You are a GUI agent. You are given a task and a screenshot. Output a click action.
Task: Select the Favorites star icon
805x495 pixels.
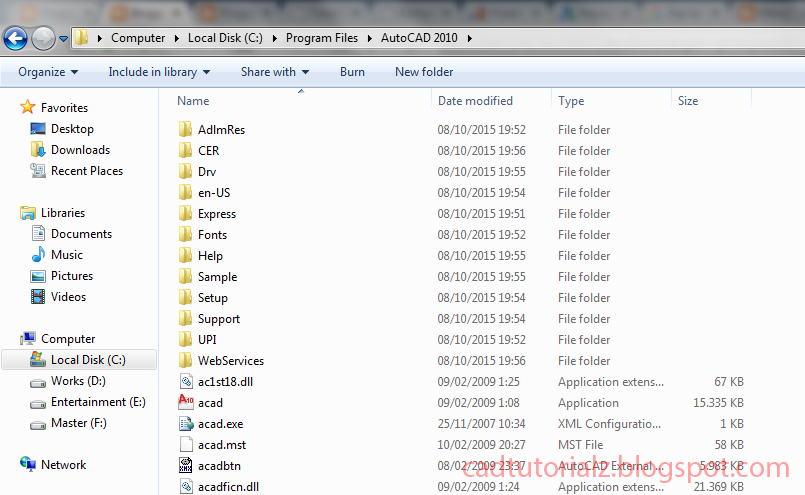[x=28, y=107]
